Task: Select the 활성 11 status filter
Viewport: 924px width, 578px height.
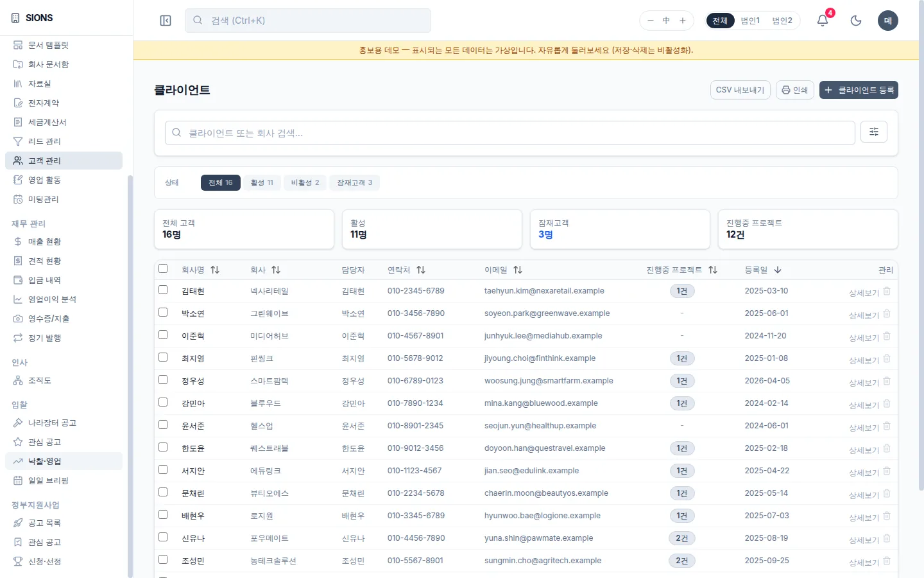Action: [x=262, y=182]
